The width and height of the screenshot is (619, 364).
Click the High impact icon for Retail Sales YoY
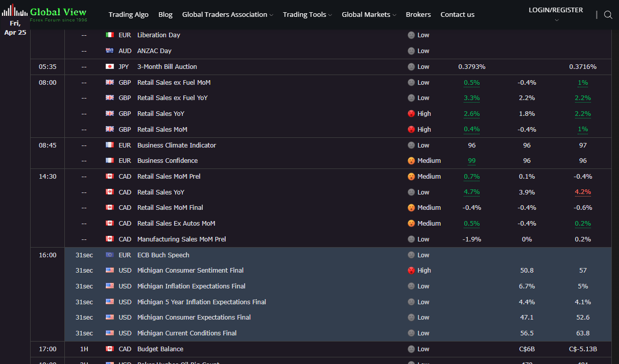pos(411,114)
